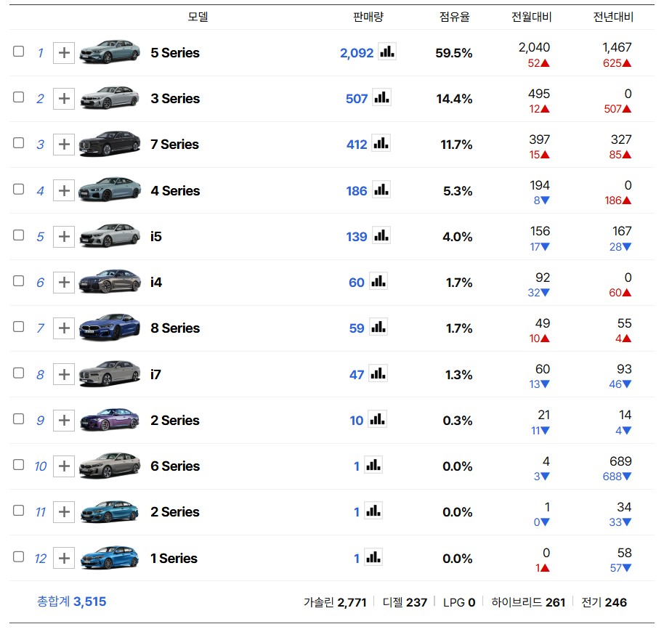Viewport: 672px width, 632px height.
Task: Expand the 4 Series row with plus button
Action: [x=64, y=190]
